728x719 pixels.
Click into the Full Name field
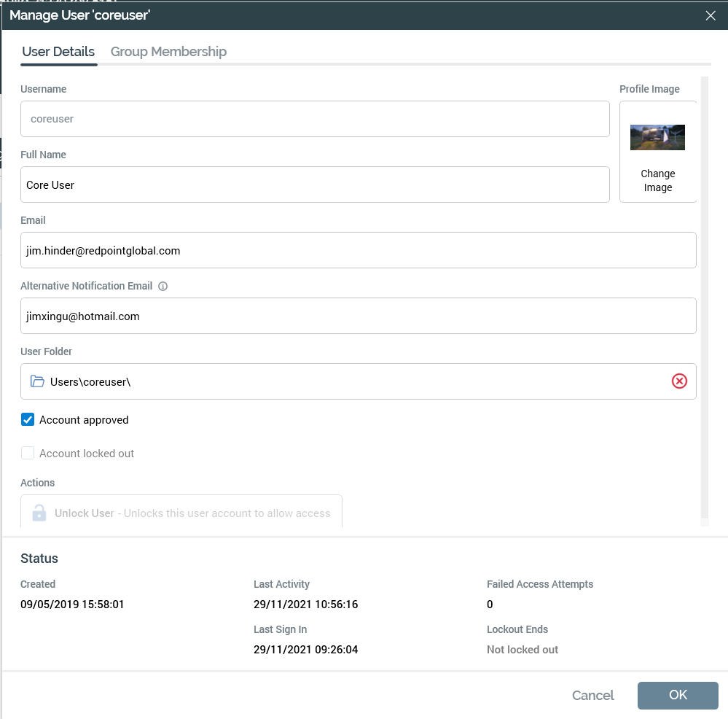pos(315,184)
